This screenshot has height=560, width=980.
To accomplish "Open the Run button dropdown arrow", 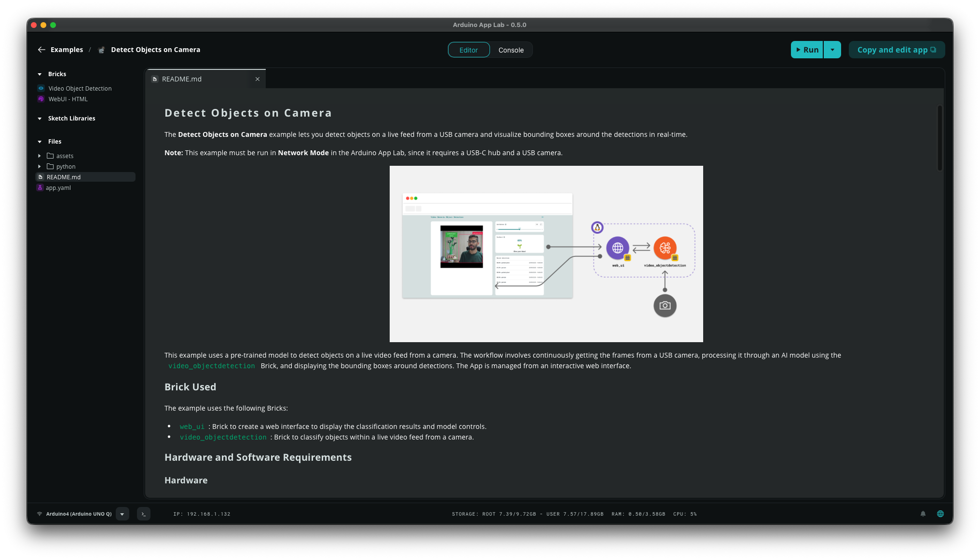I will (832, 50).
